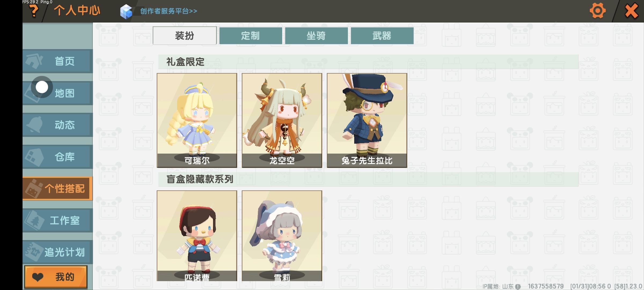The image size is (644, 290).
Task: Go to 追光计划 sidebar item
Action: coord(58,252)
